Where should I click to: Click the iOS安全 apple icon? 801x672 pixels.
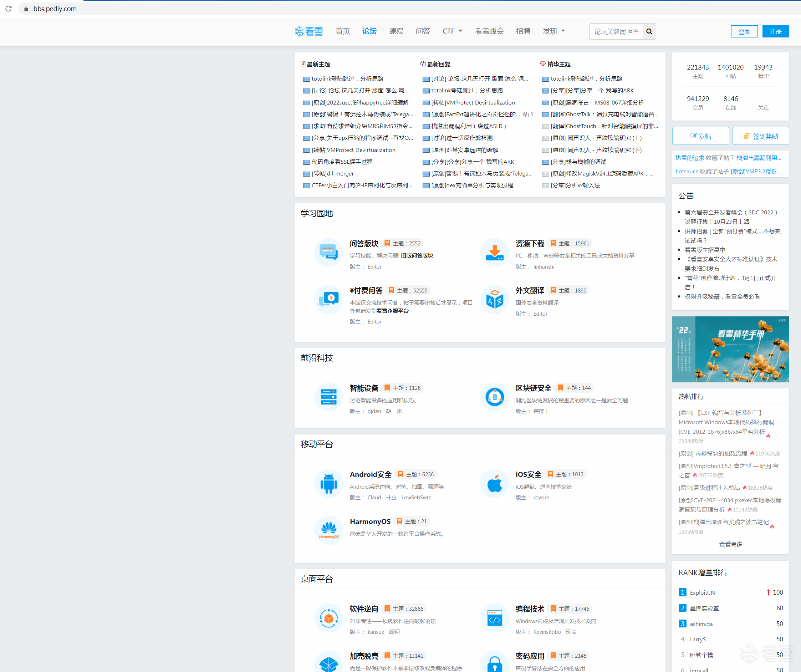(494, 484)
